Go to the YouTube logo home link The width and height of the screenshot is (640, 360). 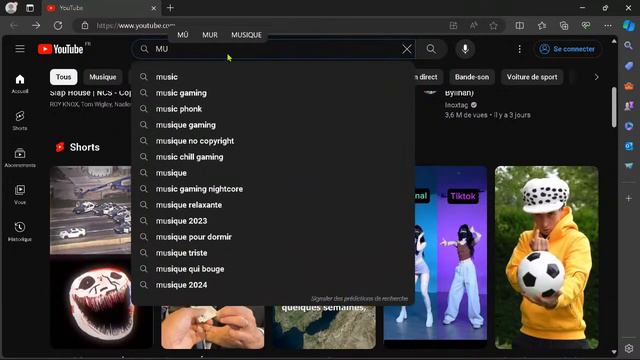(x=61, y=49)
